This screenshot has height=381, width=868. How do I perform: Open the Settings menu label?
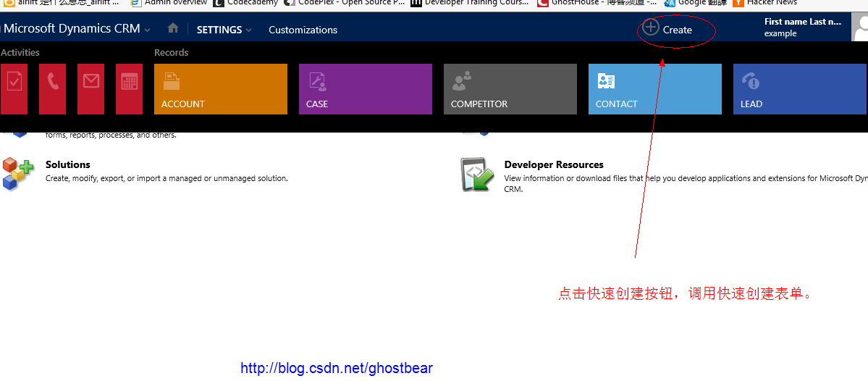pos(219,30)
